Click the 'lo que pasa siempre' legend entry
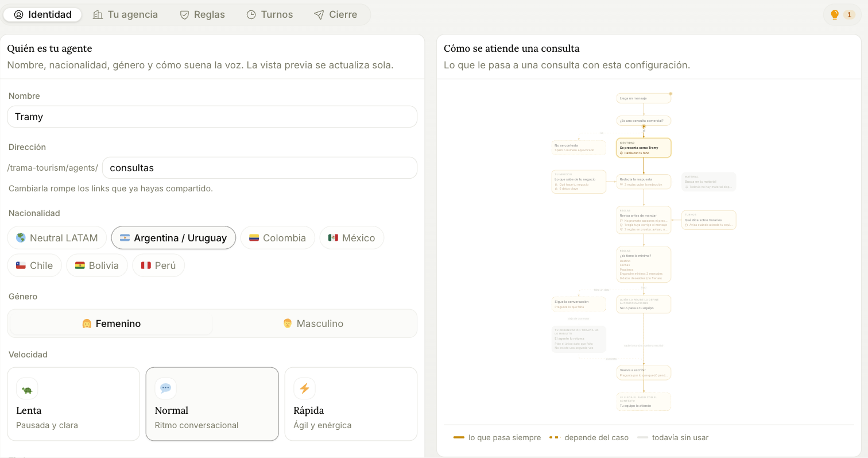 [x=497, y=438]
